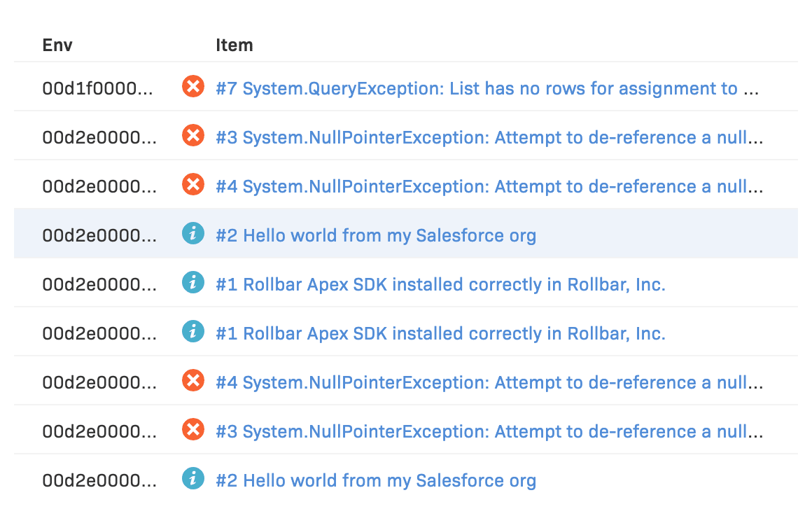Sort by the Env column header

pos(57,46)
